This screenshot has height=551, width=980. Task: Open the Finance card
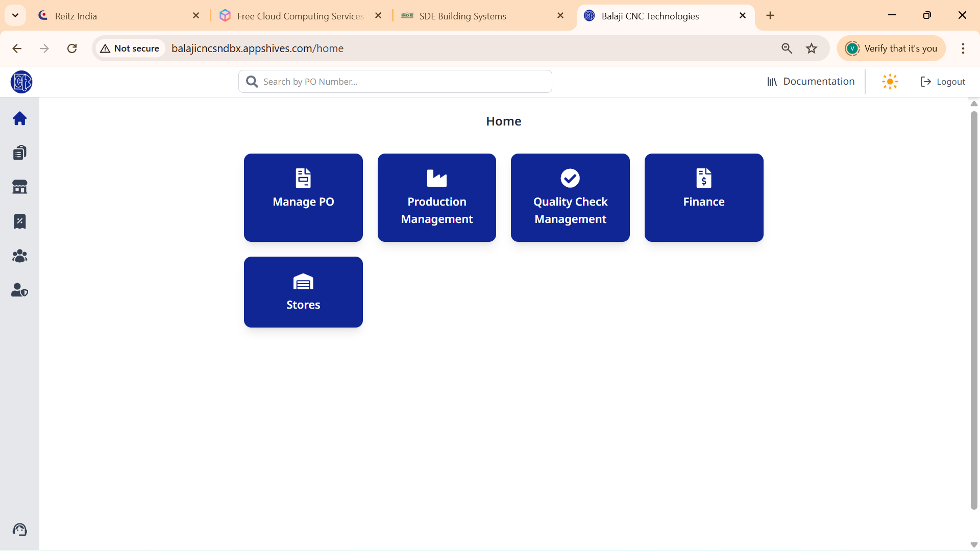[703, 197]
